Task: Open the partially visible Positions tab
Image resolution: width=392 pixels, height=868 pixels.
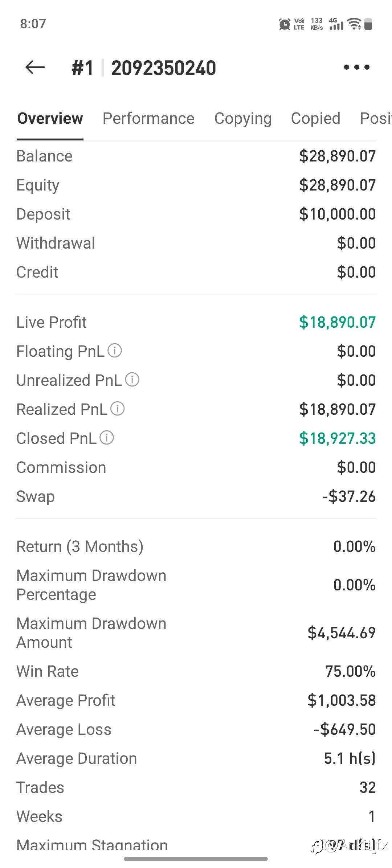Action: (x=376, y=118)
